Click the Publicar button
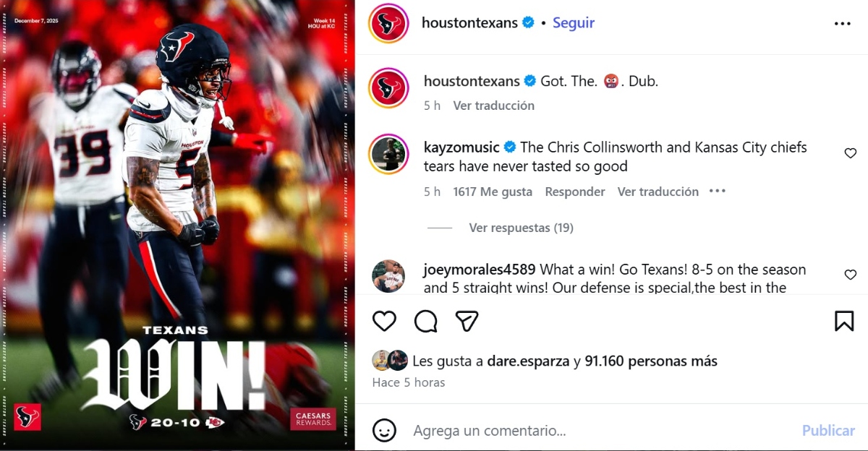Viewport: 868px width, 451px height. pyautogui.click(x=828, y=431)
